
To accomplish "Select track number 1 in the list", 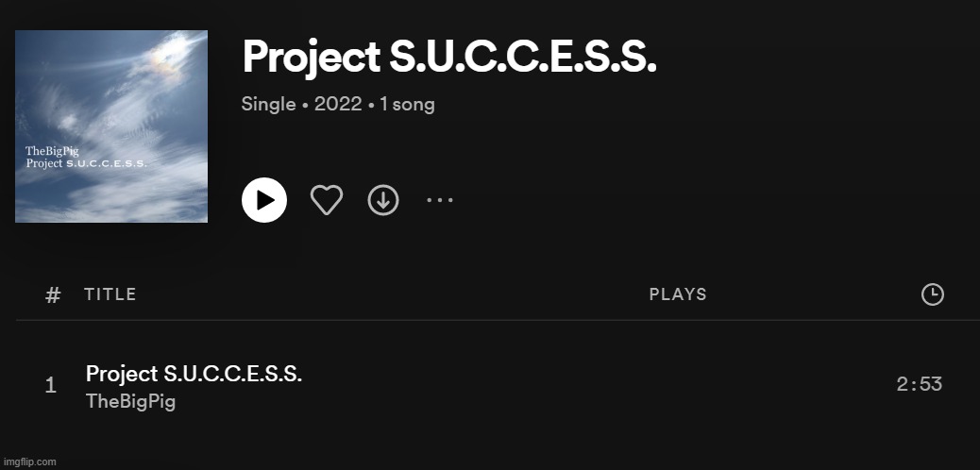I will pyautogui.click(x=51, y=386).
